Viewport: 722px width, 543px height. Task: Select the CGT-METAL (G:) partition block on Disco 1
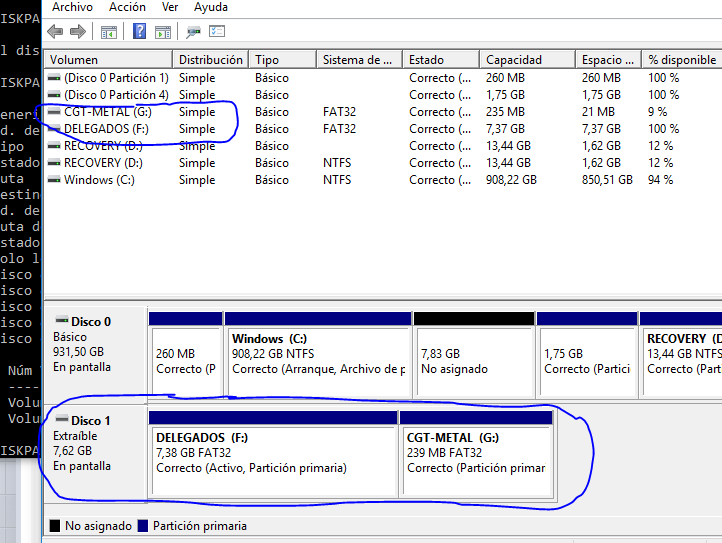click(477, 454)
